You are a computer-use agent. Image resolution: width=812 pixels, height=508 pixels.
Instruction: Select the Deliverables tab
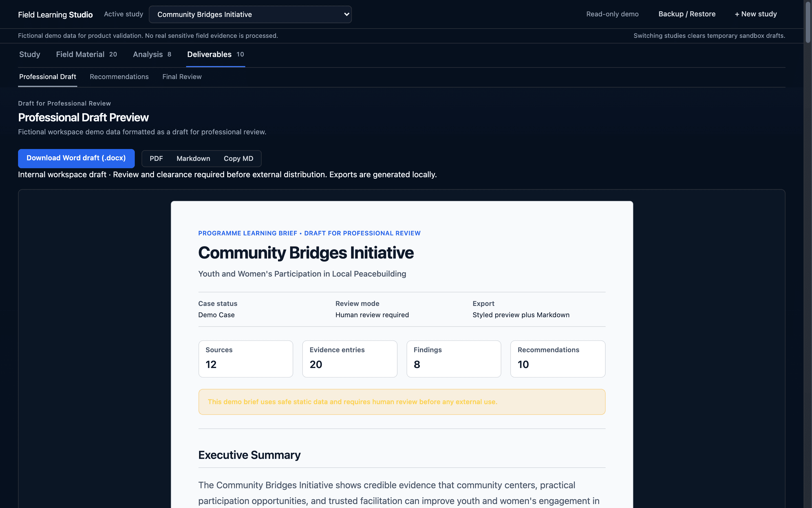tap(215, 54)
